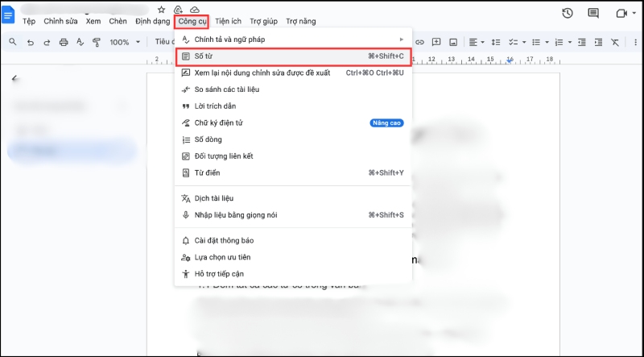Close the outline panel back arrow
The image size is (644, 357).
tap(15, 78)
